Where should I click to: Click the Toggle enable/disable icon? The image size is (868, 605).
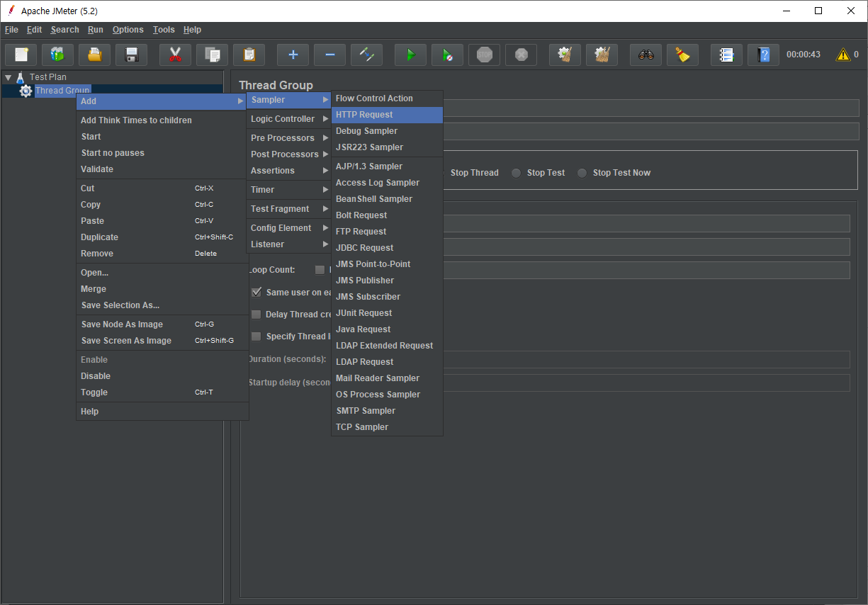366,55
